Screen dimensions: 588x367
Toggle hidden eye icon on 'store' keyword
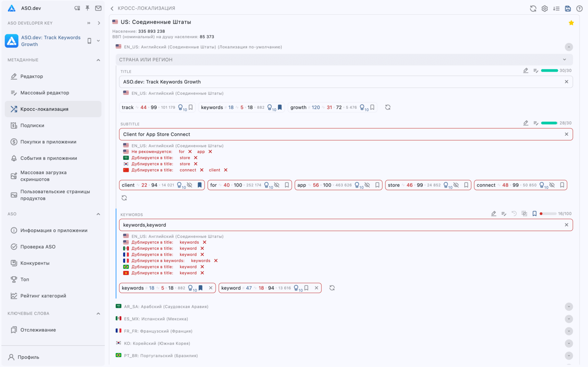pos(456,185)
